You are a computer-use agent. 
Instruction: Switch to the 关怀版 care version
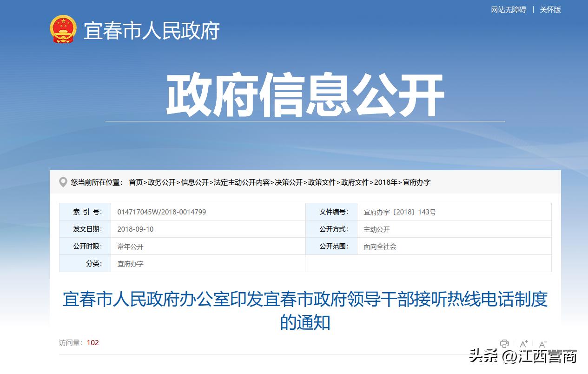click(x=550, y=10)
